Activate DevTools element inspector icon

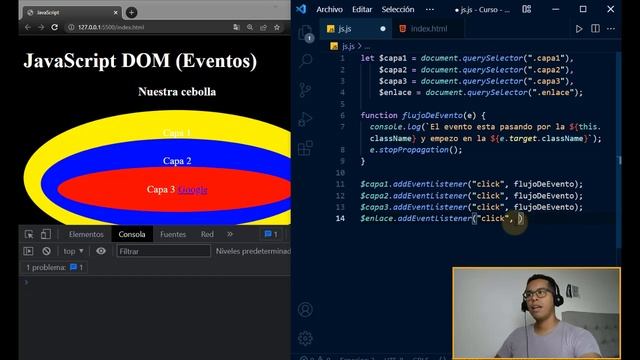(x=29, y=234)
